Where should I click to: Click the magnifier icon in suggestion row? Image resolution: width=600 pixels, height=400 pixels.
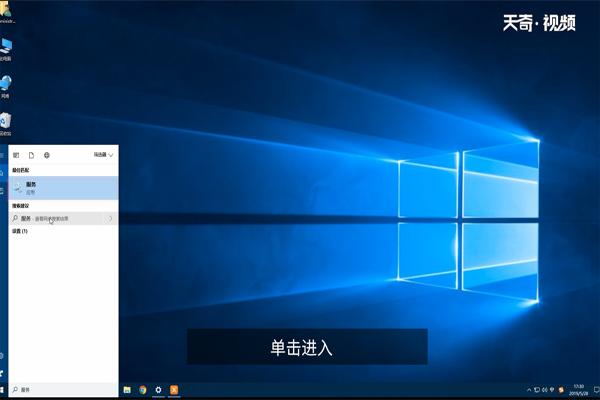coord(15,218)
